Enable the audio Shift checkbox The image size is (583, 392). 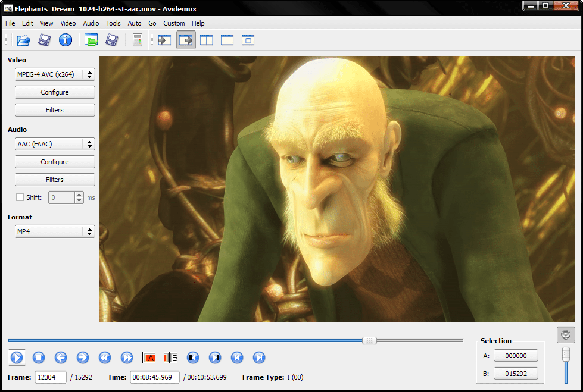coord(20,197)
